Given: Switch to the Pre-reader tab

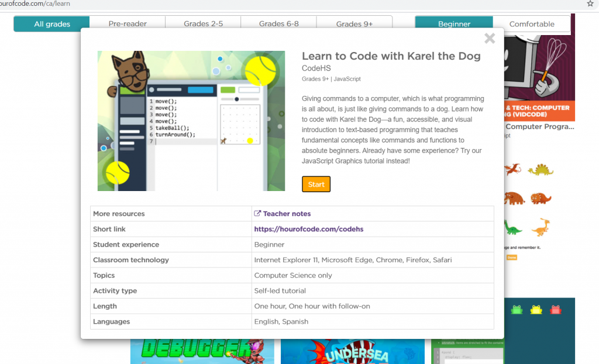Looking at the screenshot, I should [x=128, y=23].
